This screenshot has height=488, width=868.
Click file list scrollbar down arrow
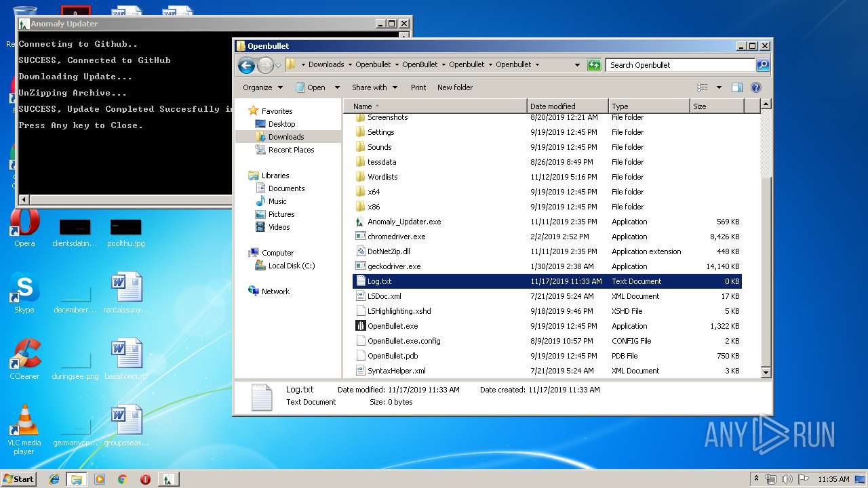point(766,372)
